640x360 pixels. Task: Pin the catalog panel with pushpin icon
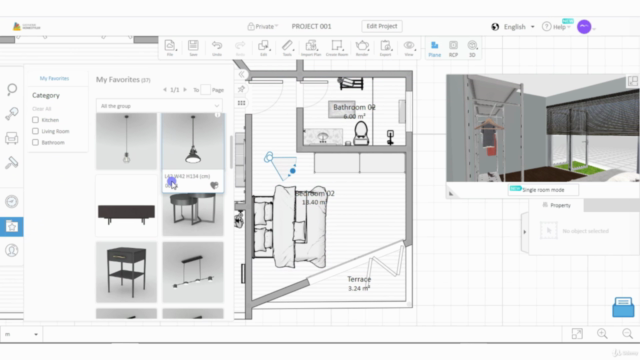(x=241, y=89)
